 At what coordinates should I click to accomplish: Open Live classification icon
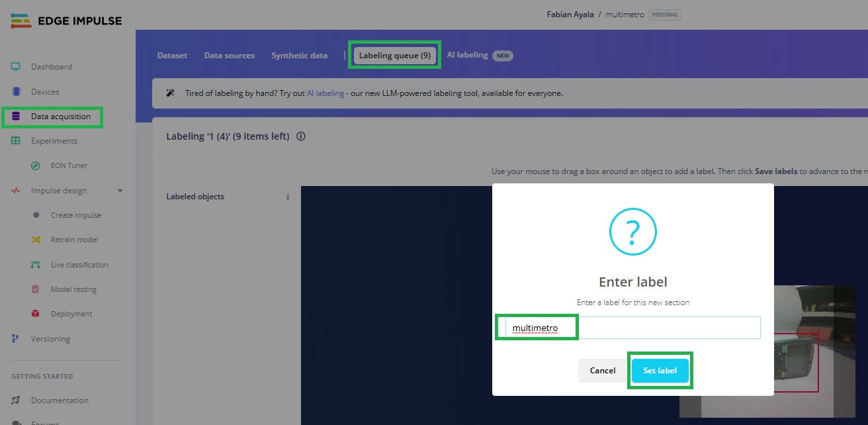coord(36,265)
